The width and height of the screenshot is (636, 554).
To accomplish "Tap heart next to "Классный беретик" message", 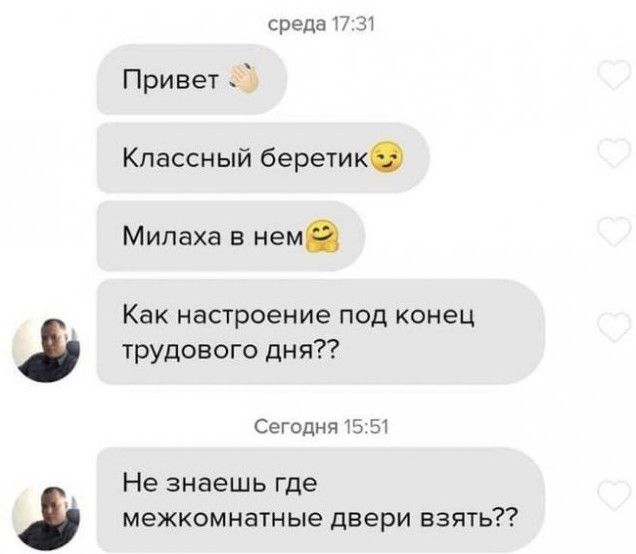I will 614,152.
